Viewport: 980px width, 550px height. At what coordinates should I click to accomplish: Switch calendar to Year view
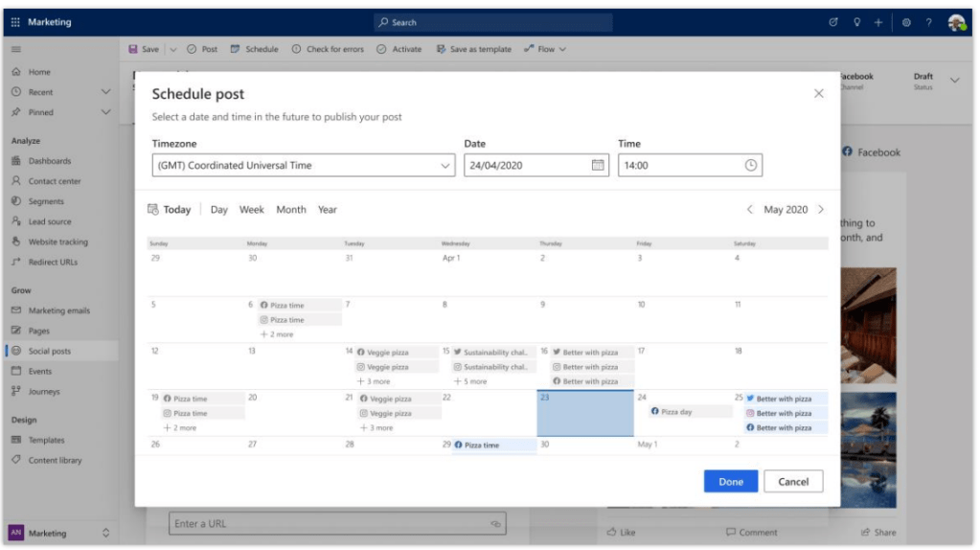328,210
